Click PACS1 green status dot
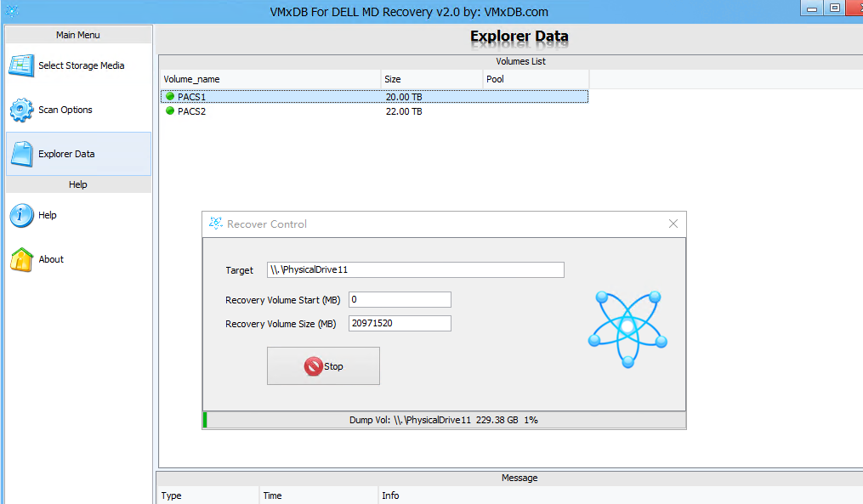The image size is (863, 504). coord(170,96)
